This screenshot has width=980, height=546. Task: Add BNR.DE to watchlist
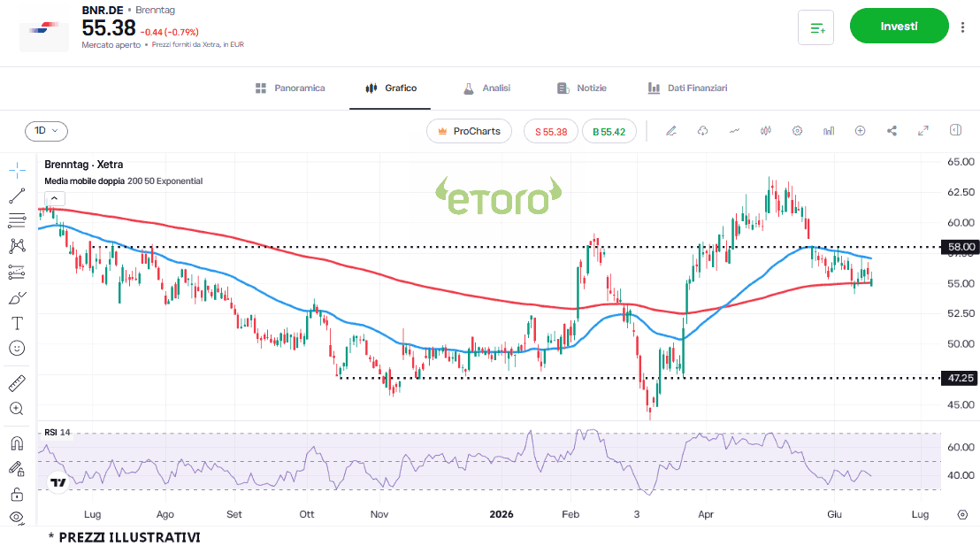[815, 27]
